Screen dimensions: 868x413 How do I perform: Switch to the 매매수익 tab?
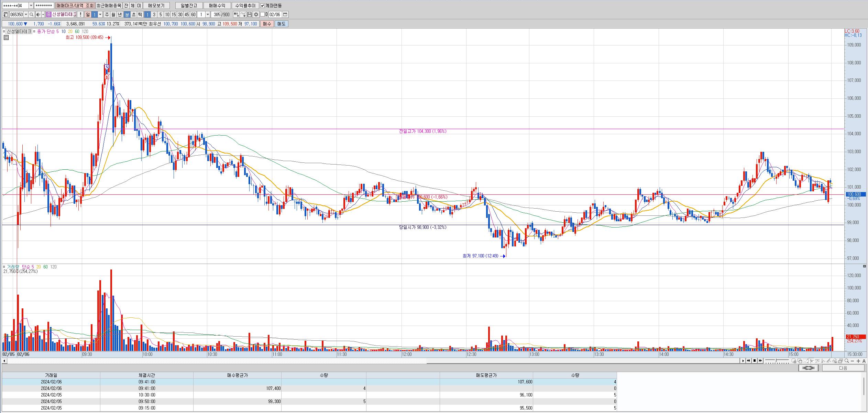[217, 6]
